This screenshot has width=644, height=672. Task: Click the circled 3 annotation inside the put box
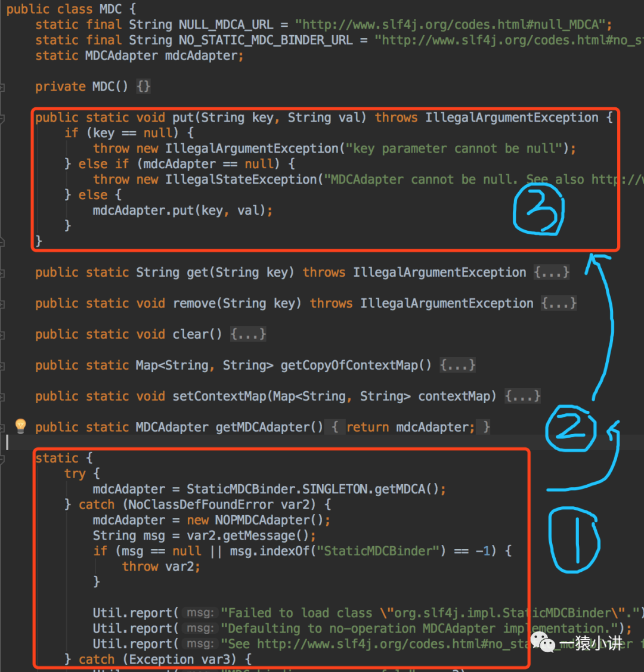click(x=538, y=210)
